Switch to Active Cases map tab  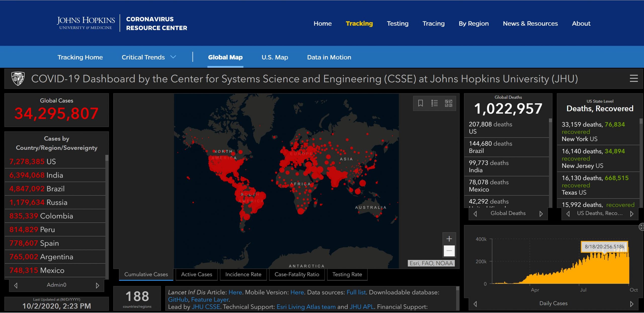[196, 274]
